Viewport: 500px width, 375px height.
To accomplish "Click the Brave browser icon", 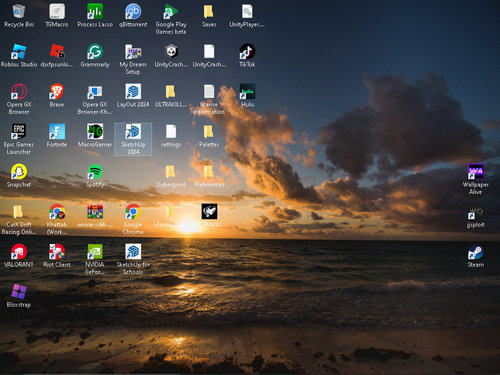I will [57, 92].
